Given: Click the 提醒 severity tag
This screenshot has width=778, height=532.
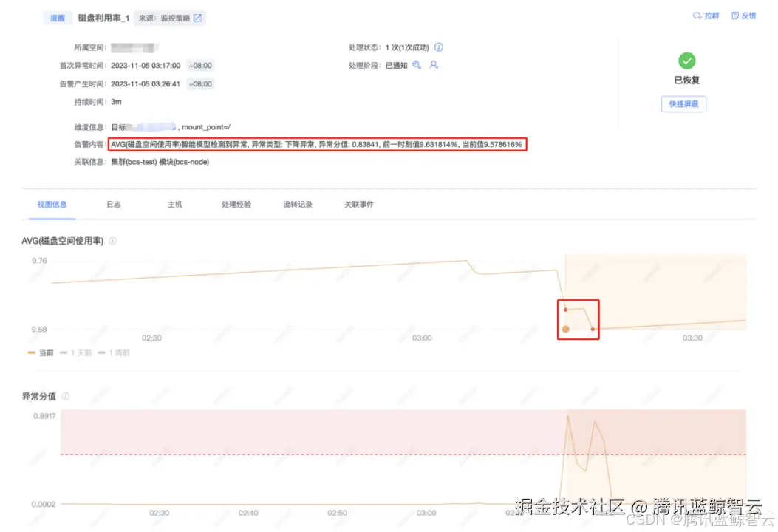Looking at the screenshot, I should pos(58,18).
